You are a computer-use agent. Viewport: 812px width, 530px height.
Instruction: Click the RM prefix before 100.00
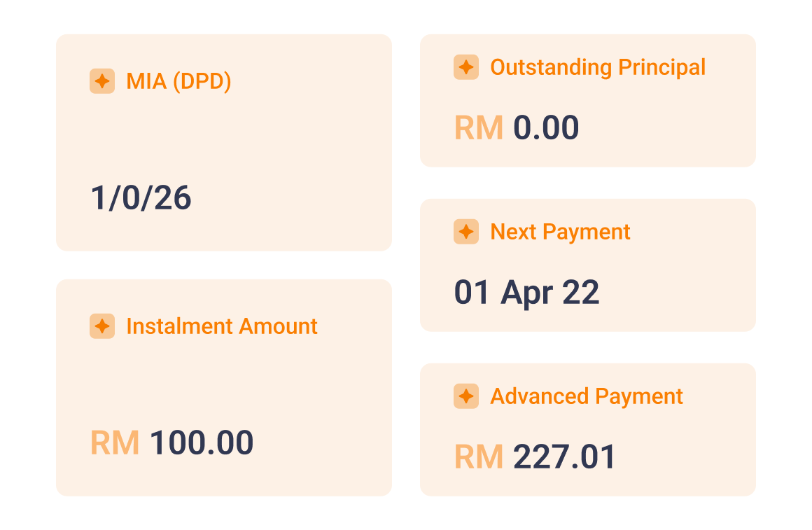(x=115, y=443)
